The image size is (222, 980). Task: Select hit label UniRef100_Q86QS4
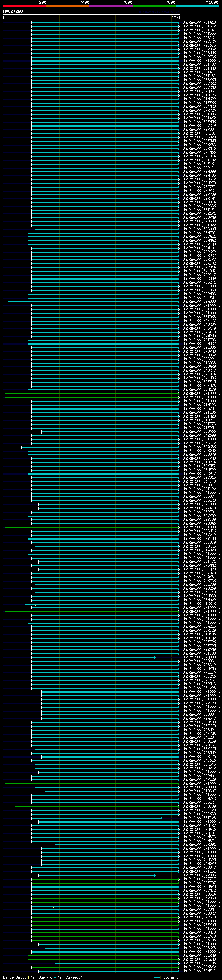click(199, 496)
